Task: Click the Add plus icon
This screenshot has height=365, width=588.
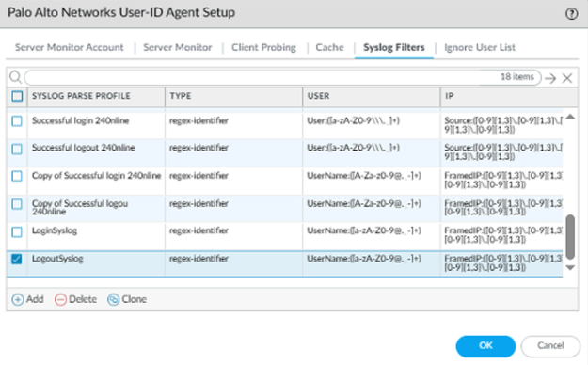Action: 18,299
